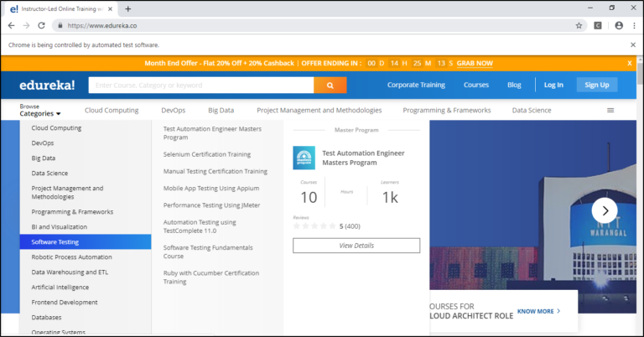644x337 pixels.
Task: Click the orange search magnifier button
Action: (x=330, y=86)
